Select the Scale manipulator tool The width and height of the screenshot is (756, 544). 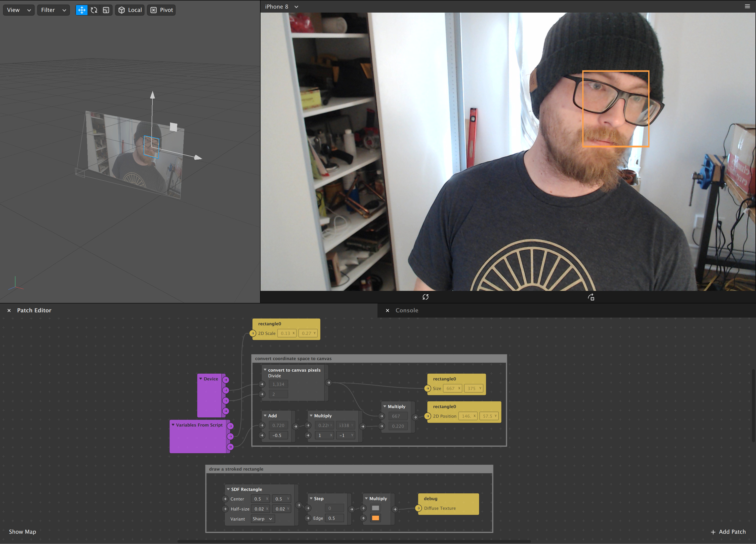coord(106,10)
